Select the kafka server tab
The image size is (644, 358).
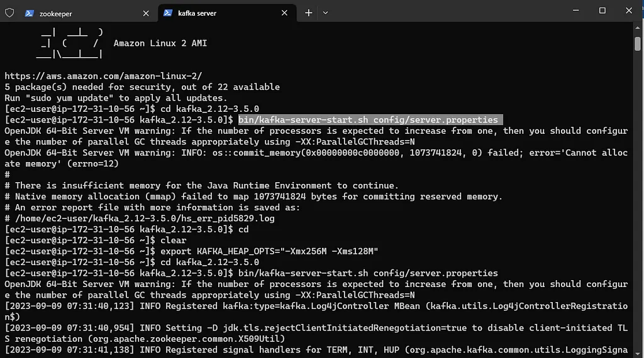(x=226, y=13)
